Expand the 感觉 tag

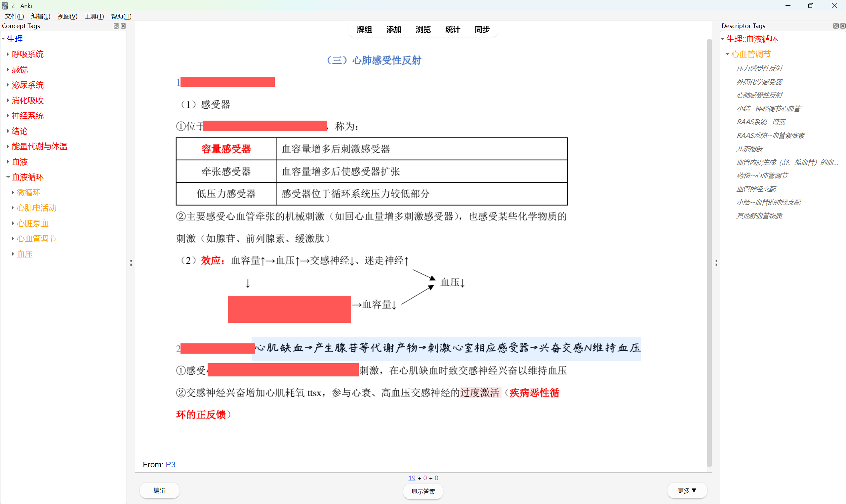coord(8,69)
